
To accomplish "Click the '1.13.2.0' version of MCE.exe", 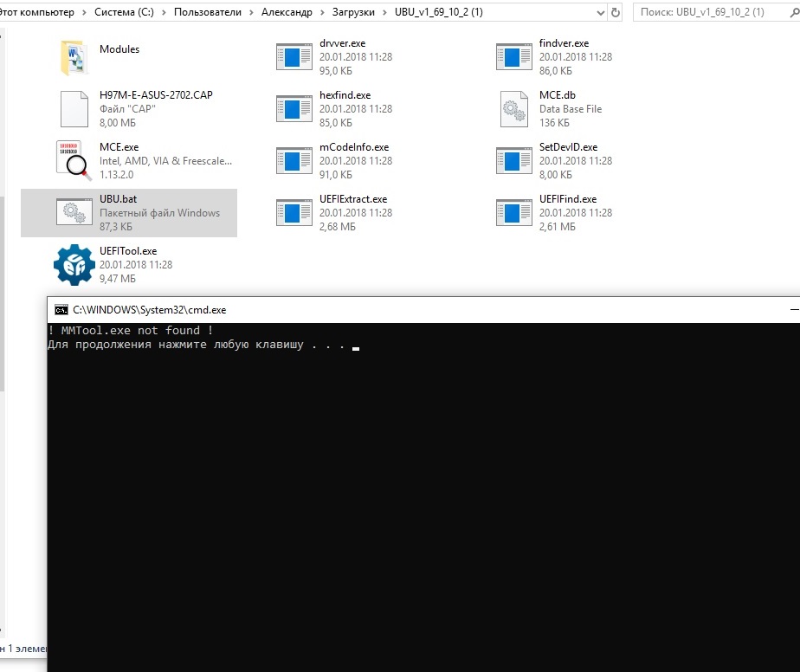I will pyautogui.click(x=116, y=175).
